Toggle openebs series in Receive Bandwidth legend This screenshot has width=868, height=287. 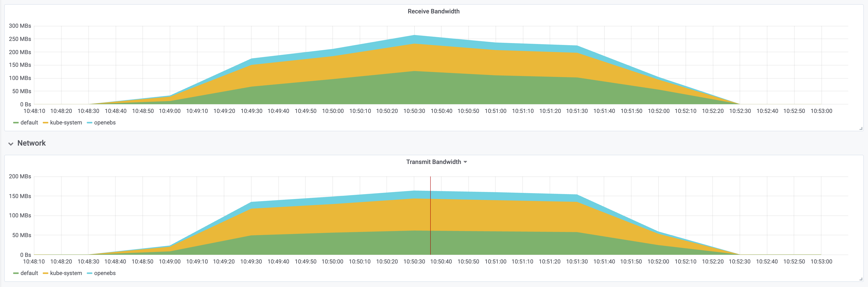tap(105, 123)
